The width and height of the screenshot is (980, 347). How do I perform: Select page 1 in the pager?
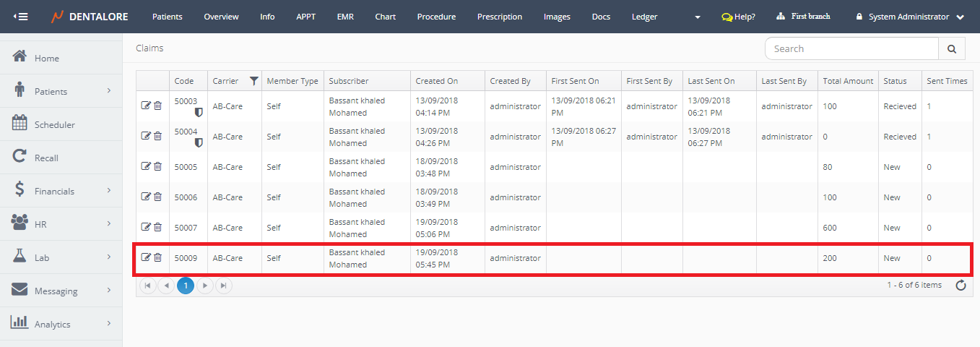(186, 286)
